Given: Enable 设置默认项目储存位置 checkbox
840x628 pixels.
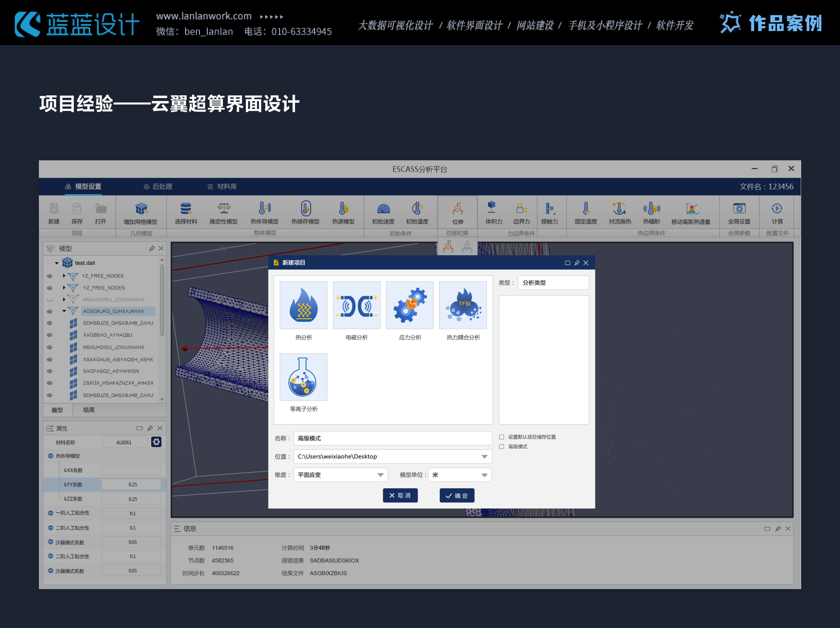Looking at the screenshot, I should 502,437.
